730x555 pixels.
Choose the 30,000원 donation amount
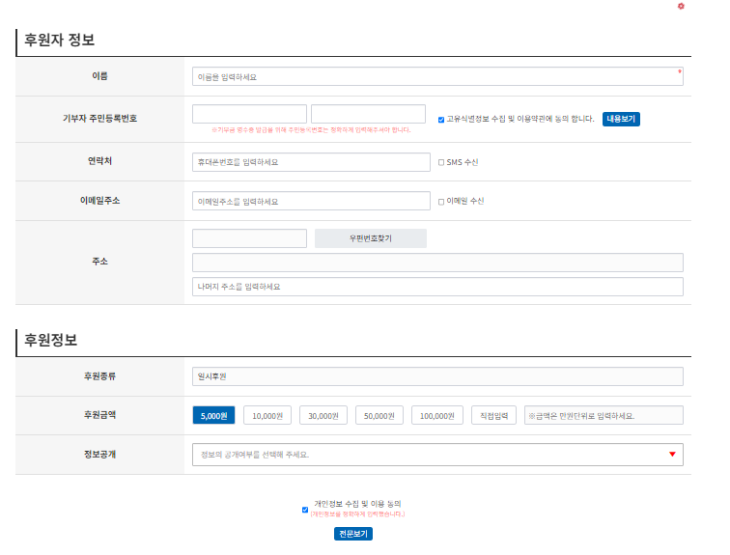click(323, 415)
